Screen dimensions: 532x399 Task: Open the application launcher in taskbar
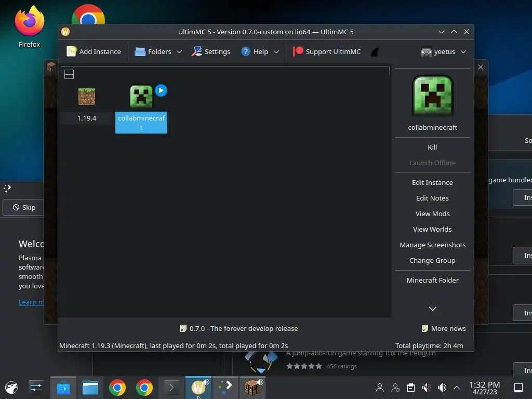click(11, 388)
